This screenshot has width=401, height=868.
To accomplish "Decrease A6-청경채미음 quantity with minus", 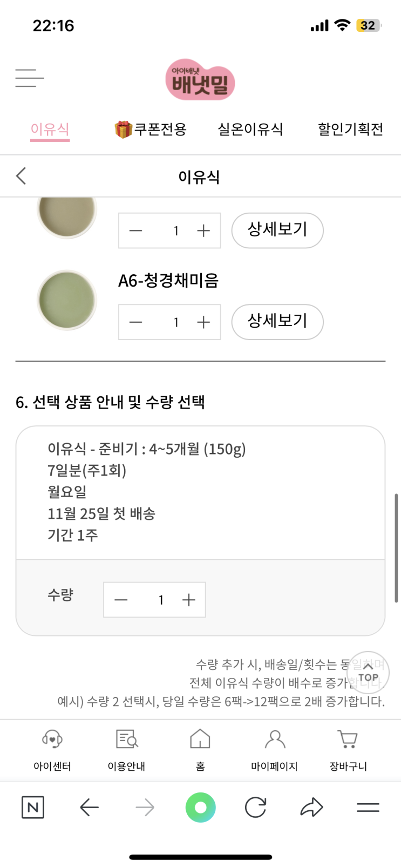I will tap(136, 322).
